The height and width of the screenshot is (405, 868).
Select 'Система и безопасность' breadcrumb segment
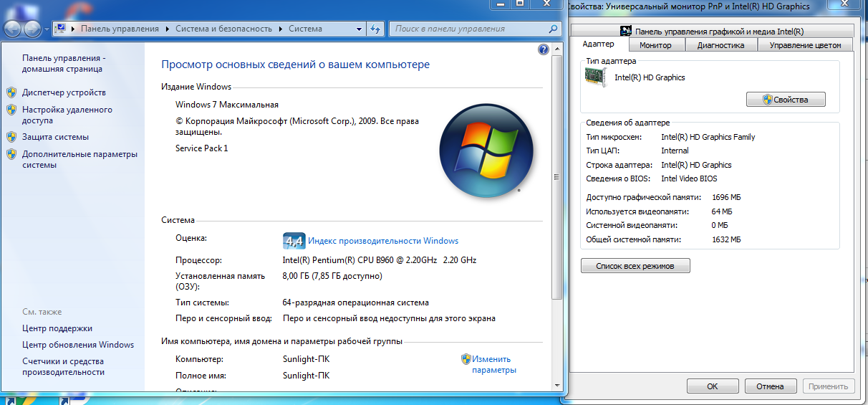tap(225, 29)
